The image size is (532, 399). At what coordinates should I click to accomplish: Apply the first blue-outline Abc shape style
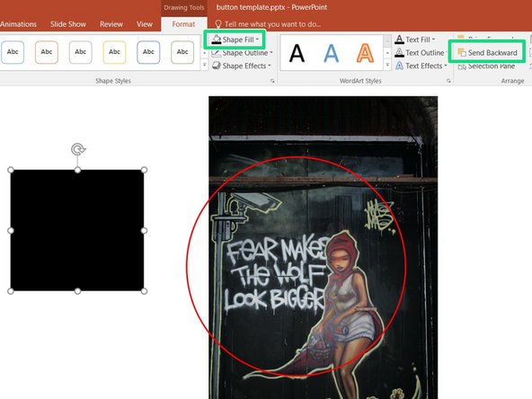tap(13, 52)
